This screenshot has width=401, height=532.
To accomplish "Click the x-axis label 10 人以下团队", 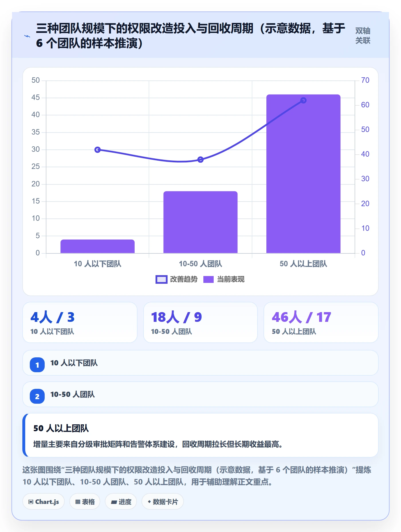I will pyautogui.click(x=97, y=264).
